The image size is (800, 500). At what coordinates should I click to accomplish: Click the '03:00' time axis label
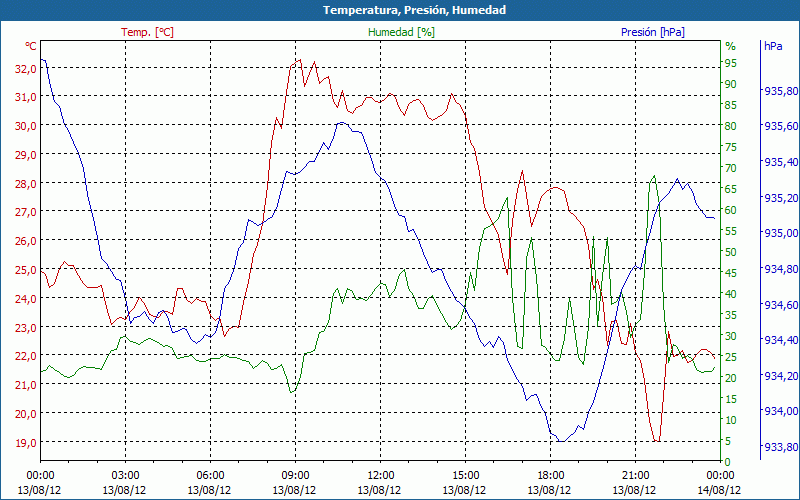[125, 476]
